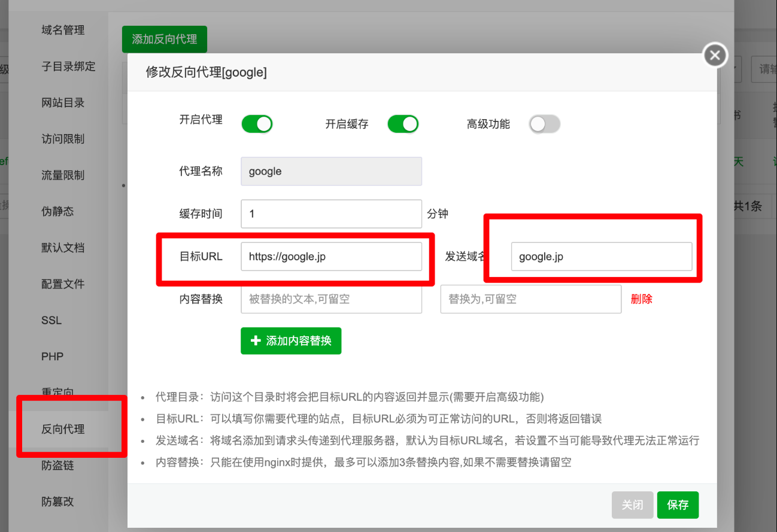
Task: Click the 添加内容替换 button
Action: tap(291, 341)
